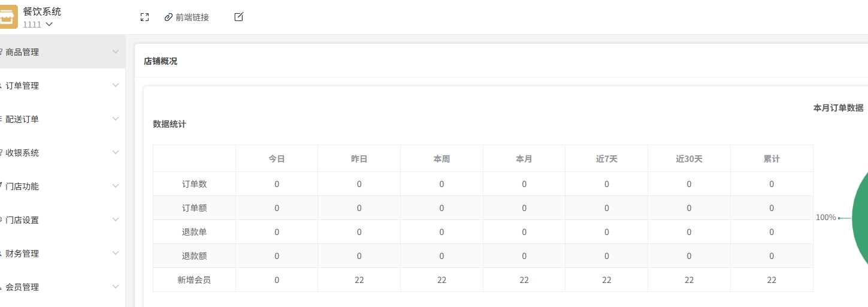Click the 今日 column header
This screenshot has width=868, height=307.
[277, 159]
